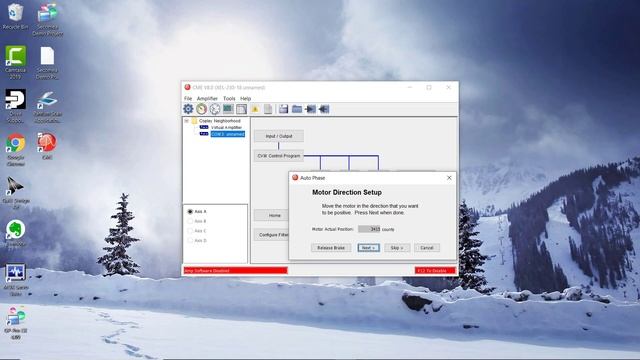Click the CVM Control Program block
The height and width of the screenshot is (360, 640).
pos(279,156)
